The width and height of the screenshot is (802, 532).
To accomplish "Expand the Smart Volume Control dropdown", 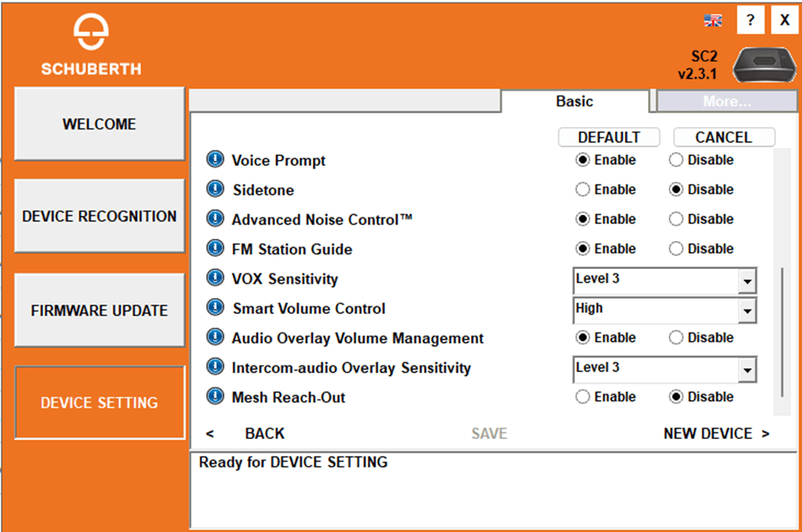I will click(747, 311).
